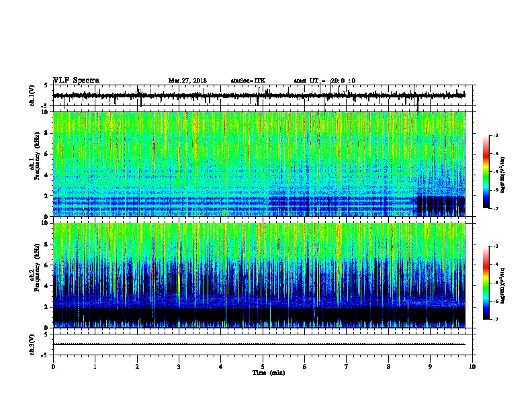This screenshot has height=411, width=532.
Task: Click the "ch.3(V)" axis label
Action: (32, 345)
